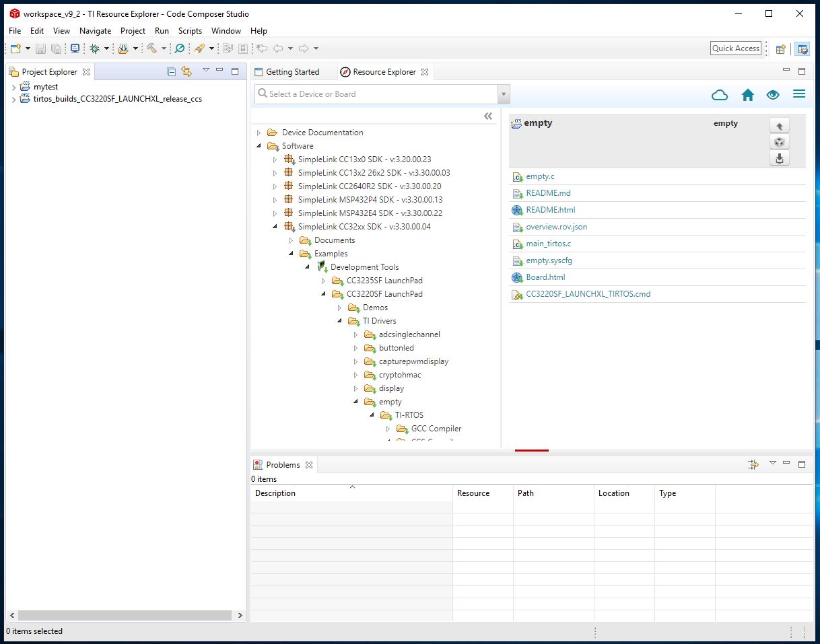Click Collapse All in Project Explorer

tap(171, 71)
